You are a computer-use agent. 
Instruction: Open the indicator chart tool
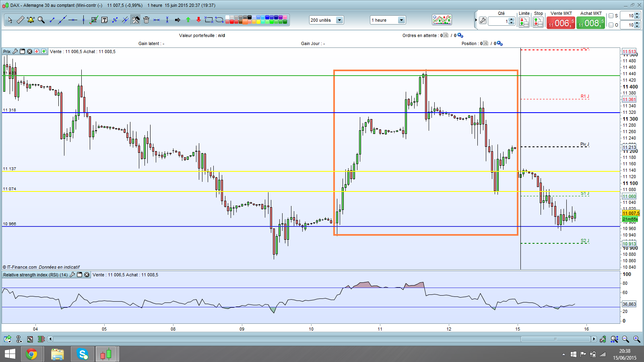tap(94, 20)
